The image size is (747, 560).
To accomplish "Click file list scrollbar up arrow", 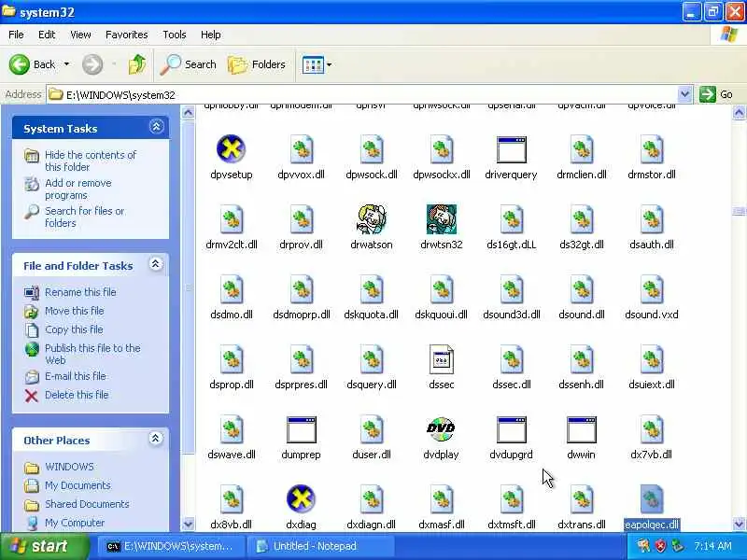I will (739, 112).
